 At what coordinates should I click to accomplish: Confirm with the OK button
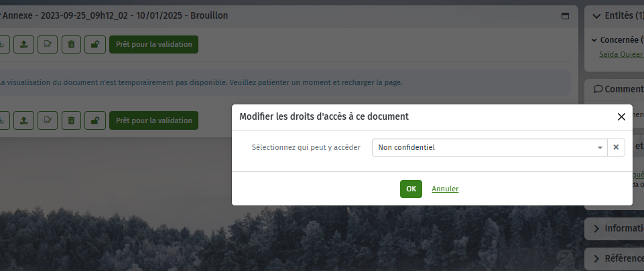(411, 189)
